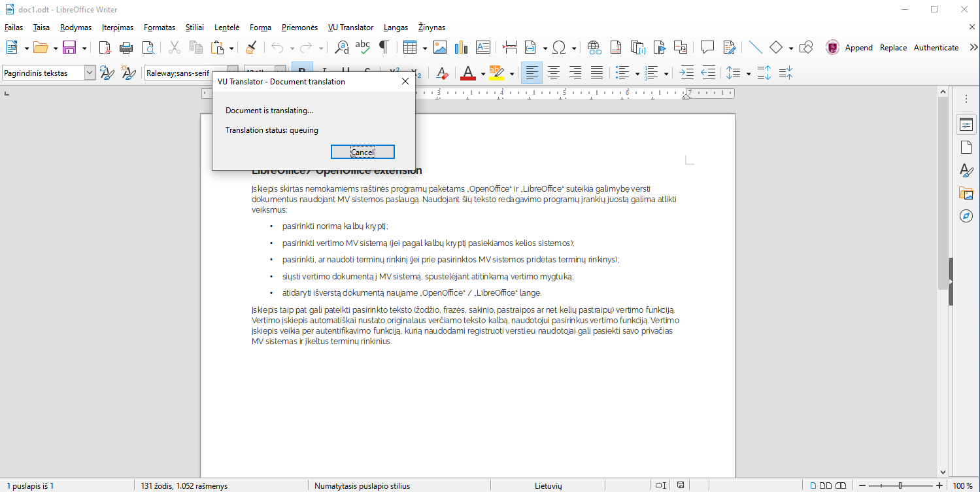Open the Failas menu
The height and width of the screenshot is (492, 980).
[x=14, y=27]
